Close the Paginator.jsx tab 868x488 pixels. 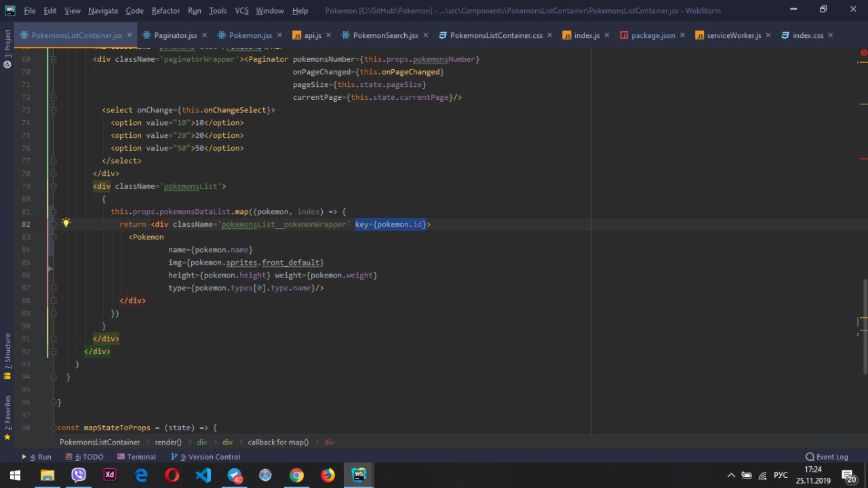(205, 35)
